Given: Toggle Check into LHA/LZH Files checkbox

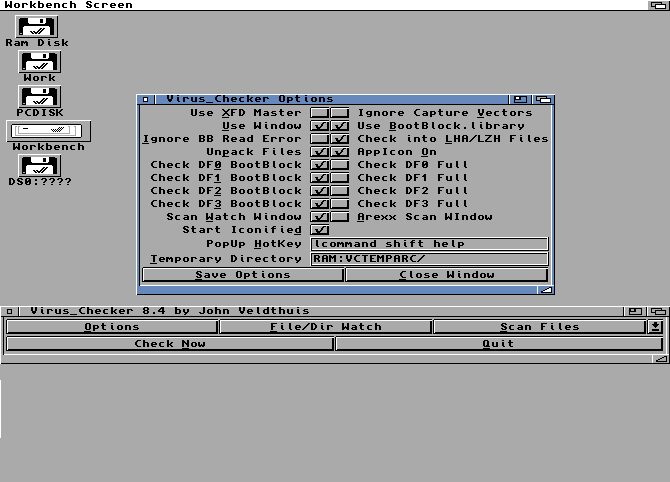Looking at the screenshot, I should (x=340, y=139).
